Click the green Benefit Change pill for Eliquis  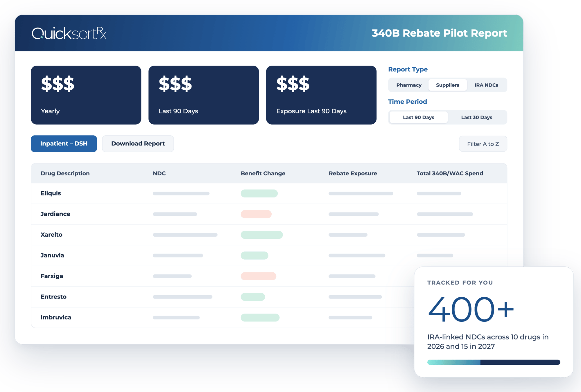pyautogui.click(x=259, y=193)
